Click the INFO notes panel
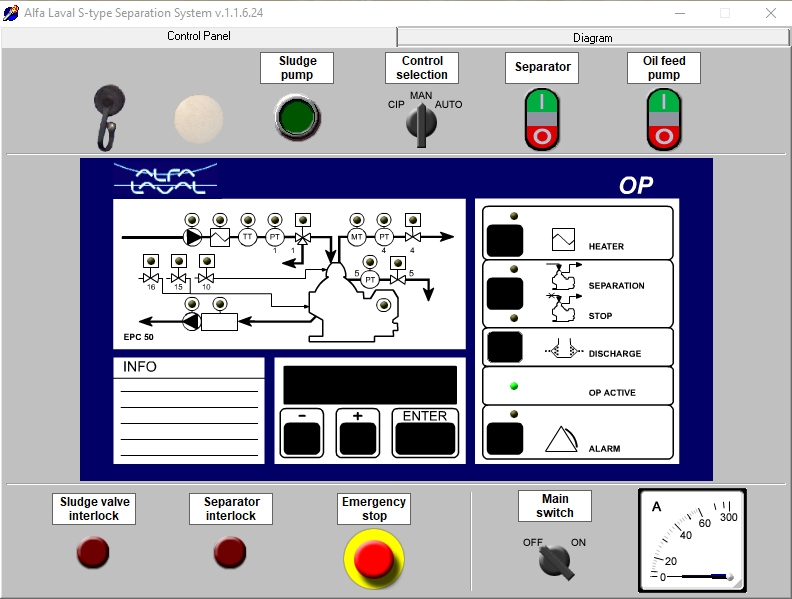This screenshot has height=599, width=792. point(189,411)
